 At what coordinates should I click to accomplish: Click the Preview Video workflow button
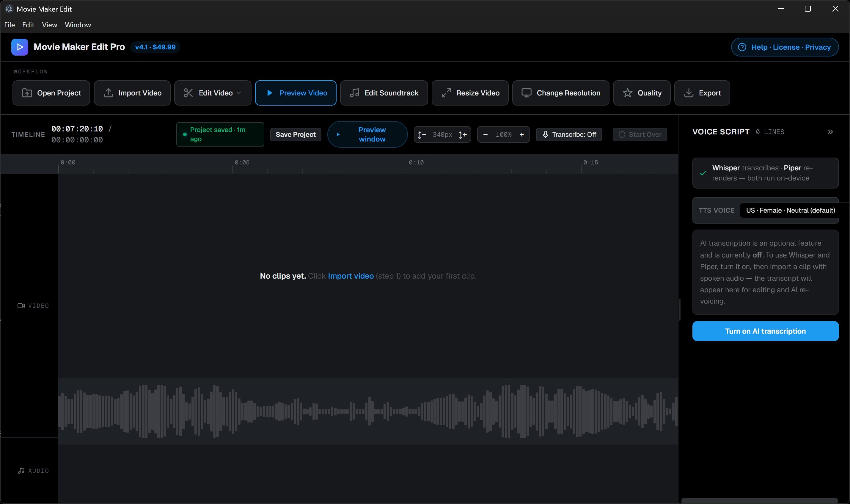click(x=296, y=93)
